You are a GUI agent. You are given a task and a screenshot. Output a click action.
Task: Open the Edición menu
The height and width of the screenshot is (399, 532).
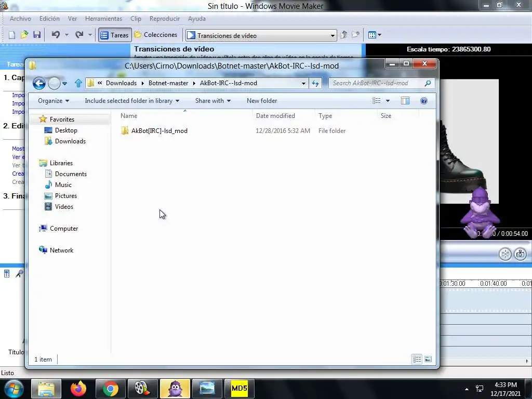click(x=49, y=19)
